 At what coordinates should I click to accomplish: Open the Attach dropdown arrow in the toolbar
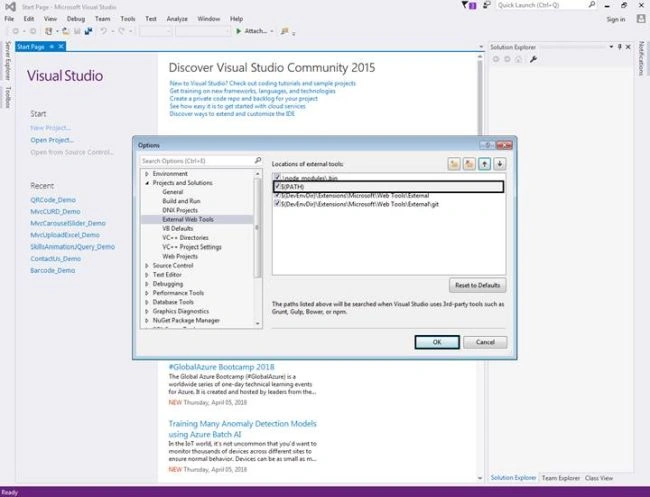click(x=272, y=31)
